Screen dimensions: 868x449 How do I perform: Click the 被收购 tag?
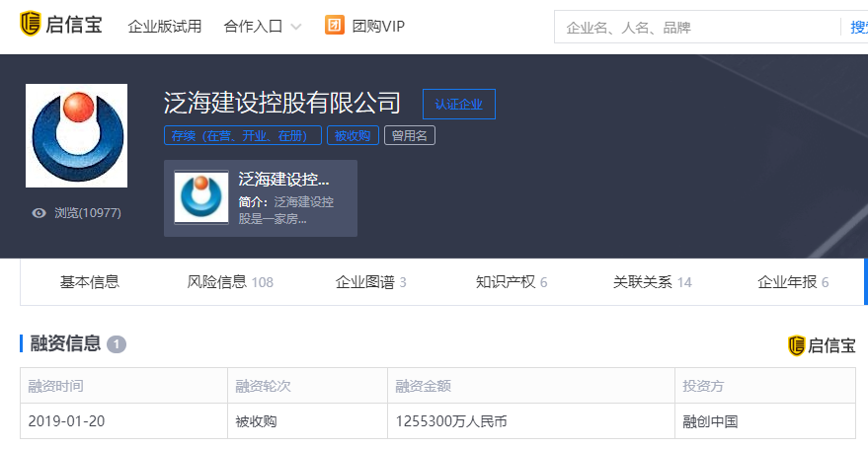point(353,136)
